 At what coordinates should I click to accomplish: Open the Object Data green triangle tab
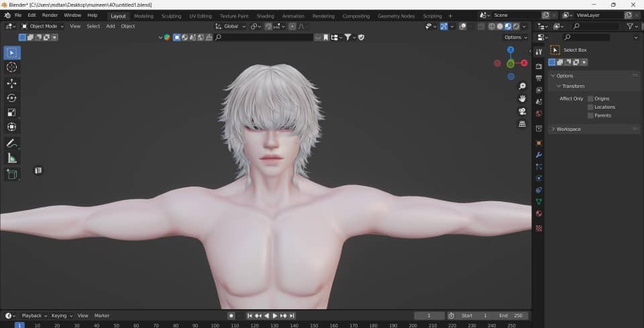539,201
